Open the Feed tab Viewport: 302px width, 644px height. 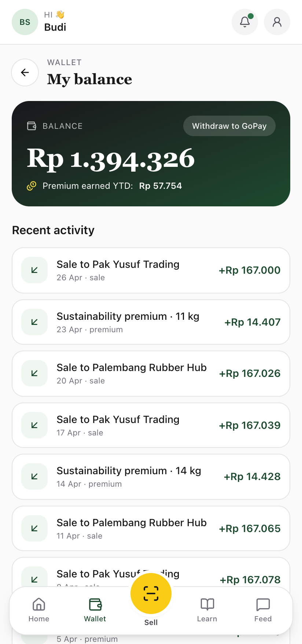tap(263, 610)
